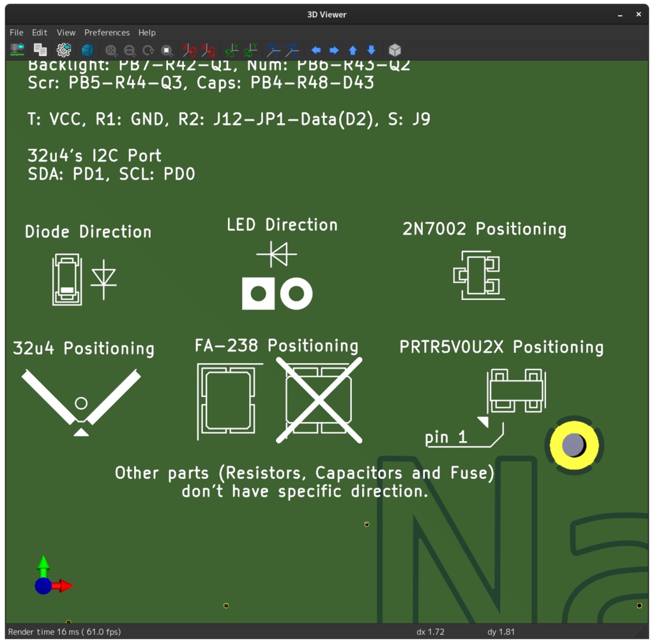The height and width of the screenshot is (644, 654).
Task: Zoom out of the board view
Action: click(x=130, y=50)
